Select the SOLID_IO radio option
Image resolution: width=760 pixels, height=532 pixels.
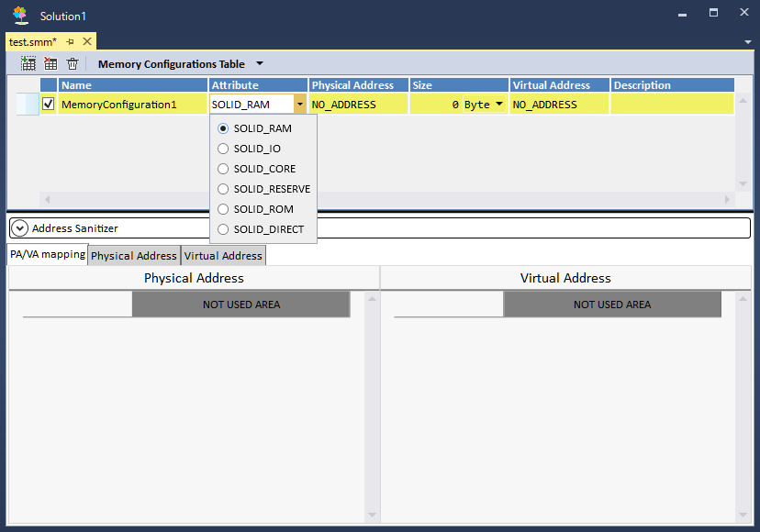pos(223,149)
